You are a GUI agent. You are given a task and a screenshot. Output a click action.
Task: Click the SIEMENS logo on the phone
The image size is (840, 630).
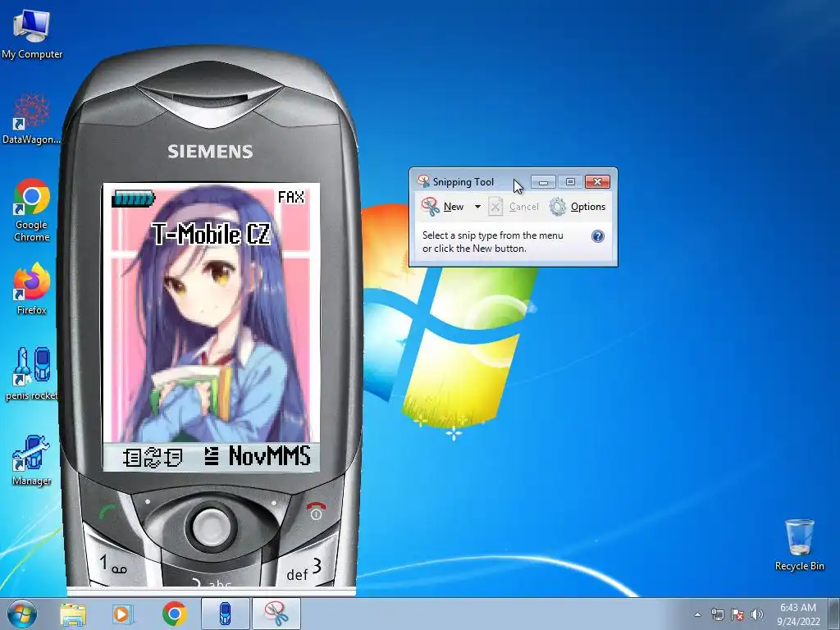click(210, 151)
